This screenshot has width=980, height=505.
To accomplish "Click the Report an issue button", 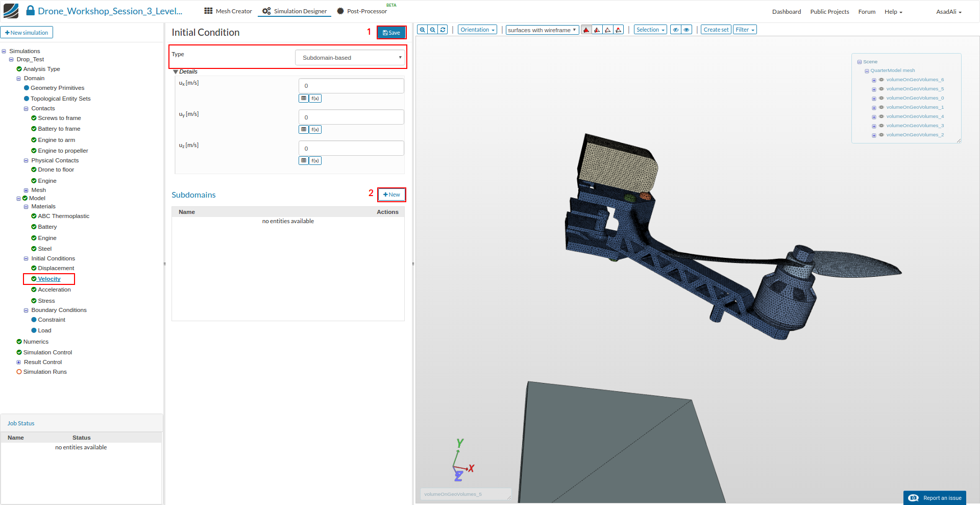I will [935, 498].
